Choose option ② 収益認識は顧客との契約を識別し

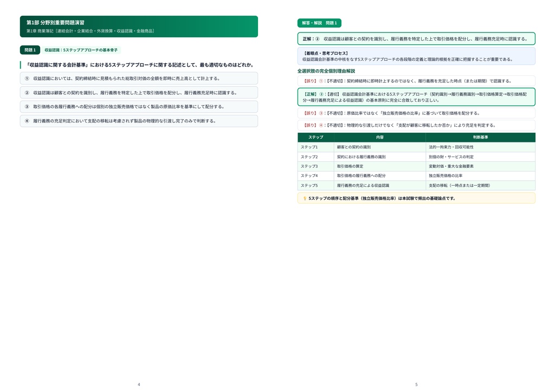(139, 93)
